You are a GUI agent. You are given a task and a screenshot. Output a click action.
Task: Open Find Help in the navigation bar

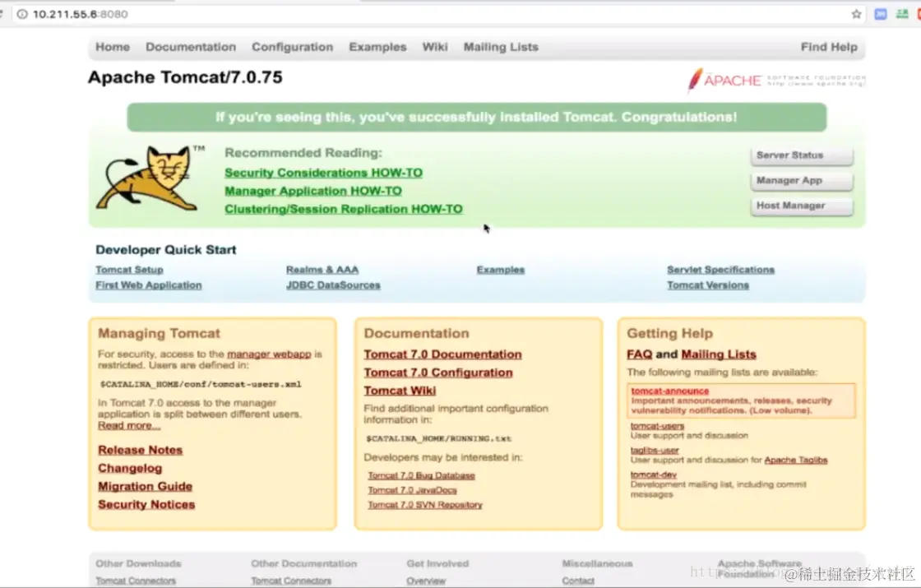[829, 47]
